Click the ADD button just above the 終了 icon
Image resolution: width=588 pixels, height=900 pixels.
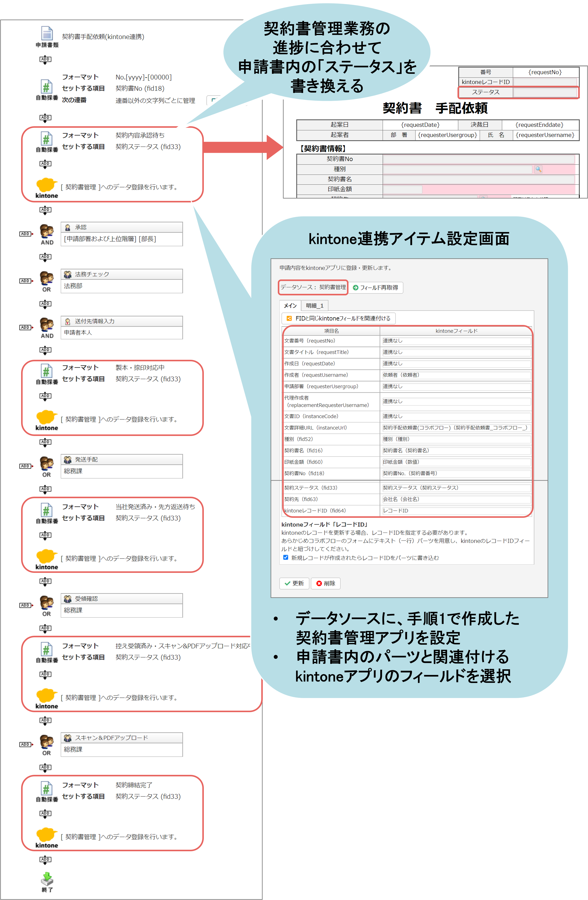(45, 860)
